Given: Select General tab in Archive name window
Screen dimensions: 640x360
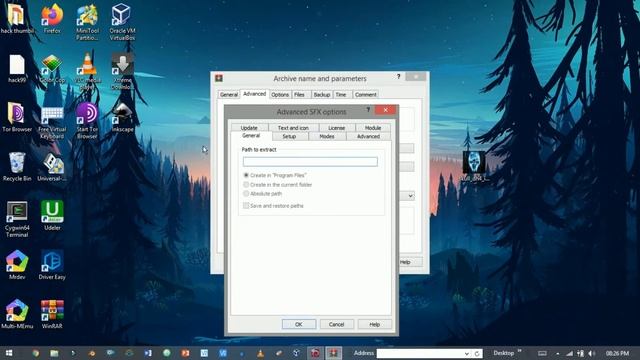Looking at the screenshot, I should pyautogui.click(x=229, y=94).
